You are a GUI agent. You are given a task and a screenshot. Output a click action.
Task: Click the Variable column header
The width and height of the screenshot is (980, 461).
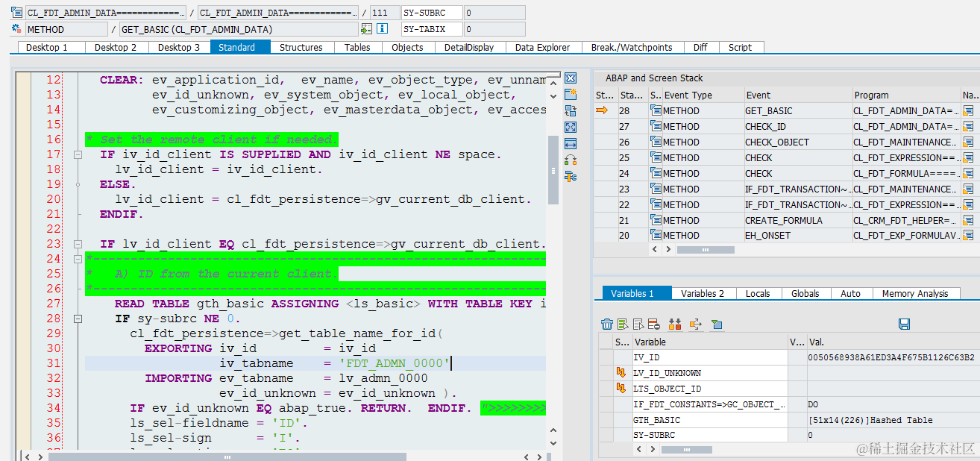click(710, 342)
